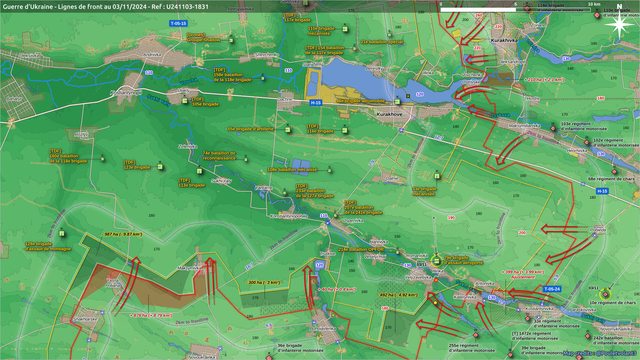This screenshot has width=640, height=360.
Task: Open the Map credits link
Action: (600, 353)
